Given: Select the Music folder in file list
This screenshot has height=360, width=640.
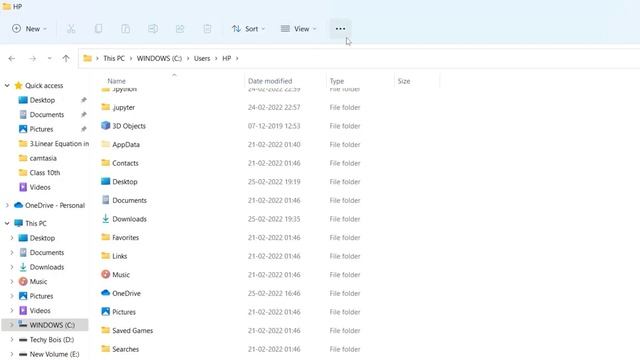Looking at the screenshot, I should [121, 275].
